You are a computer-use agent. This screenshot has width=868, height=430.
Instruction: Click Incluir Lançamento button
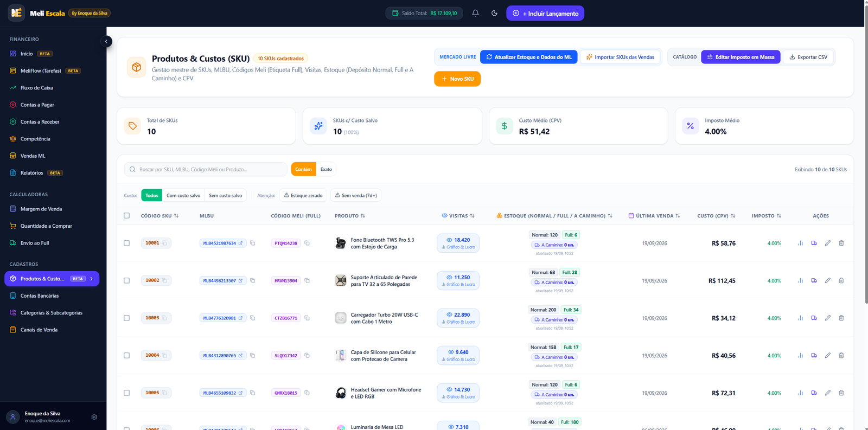[x=545, y=13]
